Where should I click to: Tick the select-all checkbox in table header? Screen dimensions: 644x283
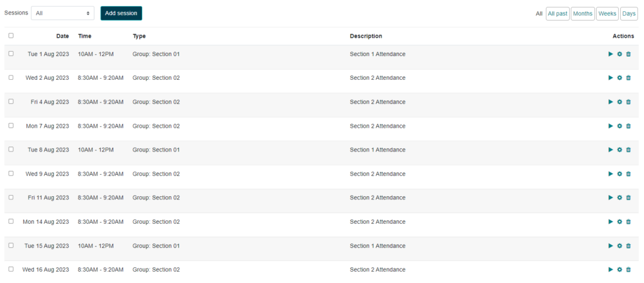point(11,36)
